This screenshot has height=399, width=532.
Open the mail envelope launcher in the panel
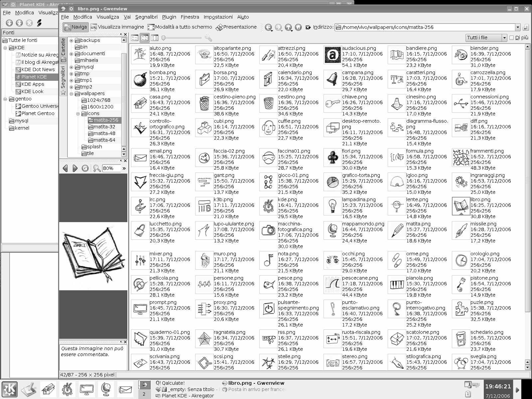tap(125, 389)
